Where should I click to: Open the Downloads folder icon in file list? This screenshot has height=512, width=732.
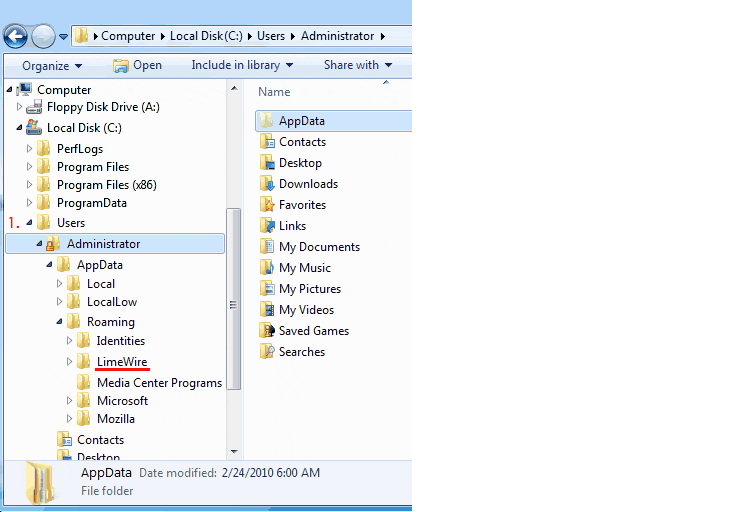click(x=267, y=184)
